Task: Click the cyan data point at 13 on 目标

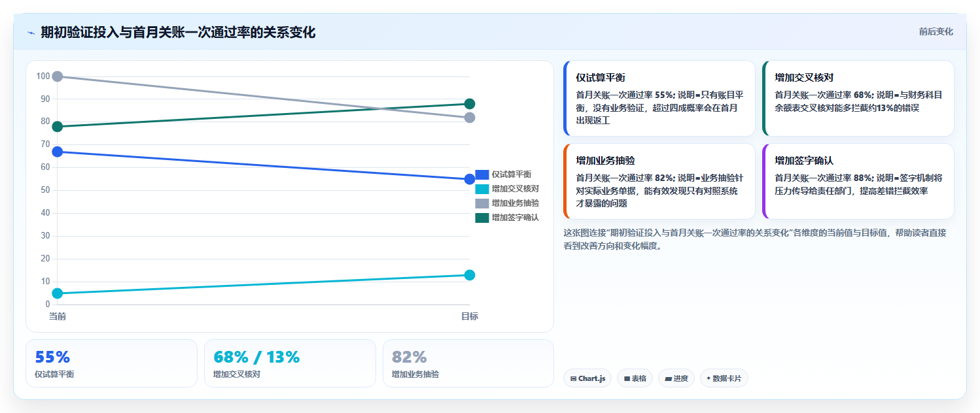Action: pyautogui.click(x=469, y=275)
